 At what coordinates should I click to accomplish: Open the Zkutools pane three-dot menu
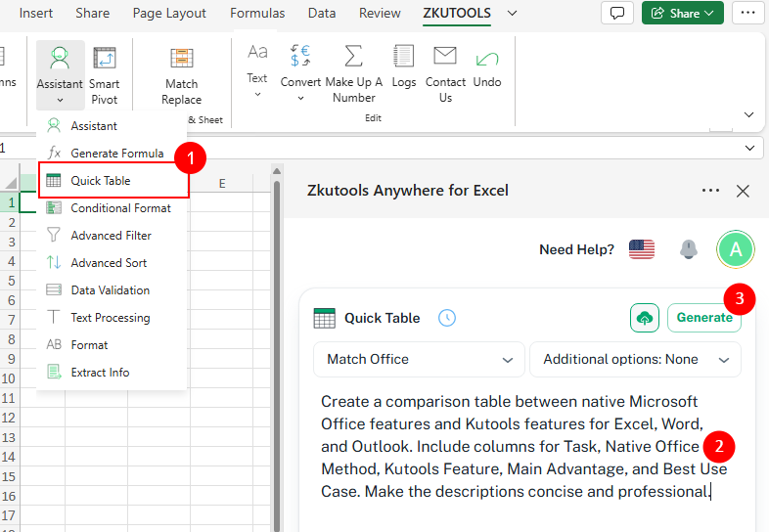710,191
